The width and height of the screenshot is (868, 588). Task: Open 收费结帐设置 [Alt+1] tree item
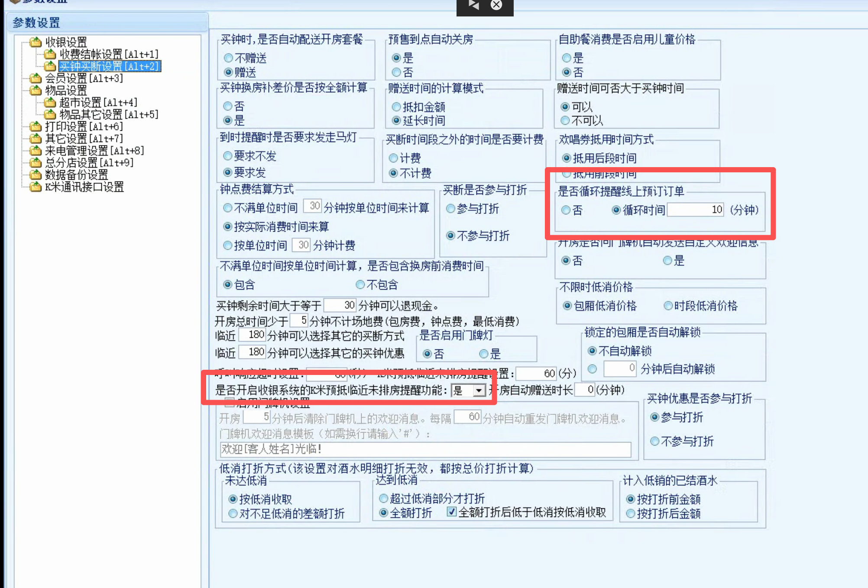pos(109,54)
